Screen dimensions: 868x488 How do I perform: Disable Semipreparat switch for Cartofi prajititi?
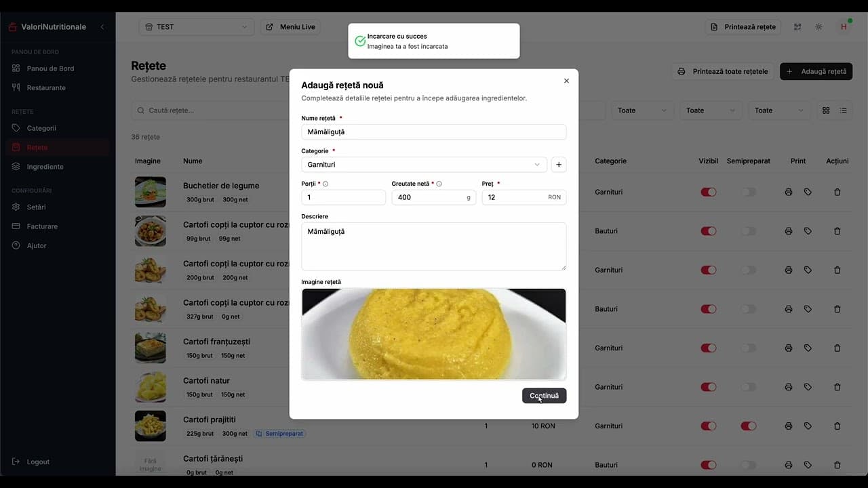pos(748,426)
